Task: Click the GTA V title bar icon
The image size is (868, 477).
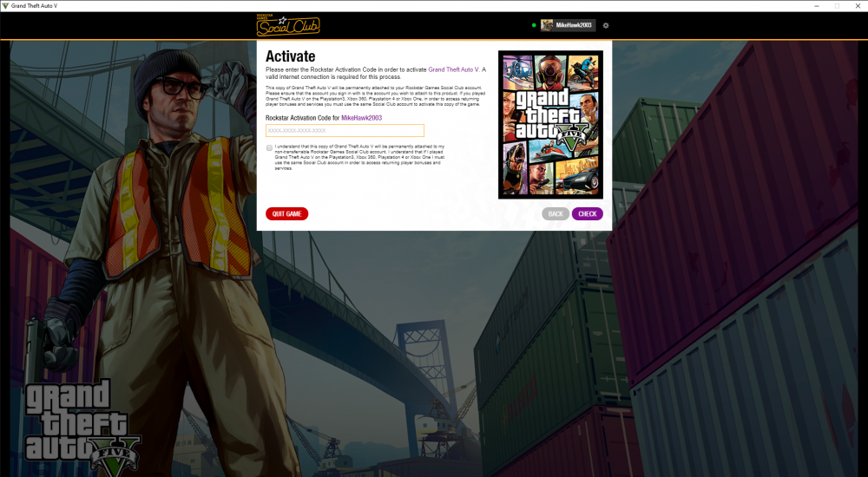Action: [x=5, y=5]
